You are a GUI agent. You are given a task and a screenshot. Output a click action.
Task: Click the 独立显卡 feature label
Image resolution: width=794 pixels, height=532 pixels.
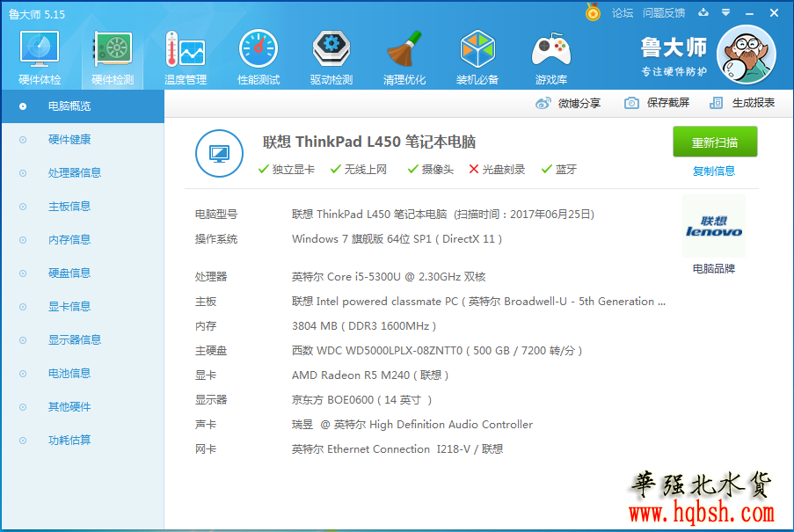[x=293, y=170]
